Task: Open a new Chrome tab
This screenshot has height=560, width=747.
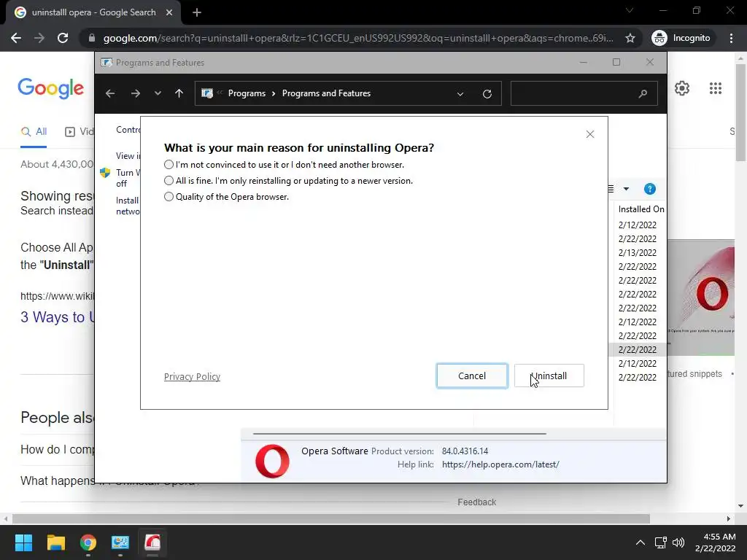Action: coord(197,12)
